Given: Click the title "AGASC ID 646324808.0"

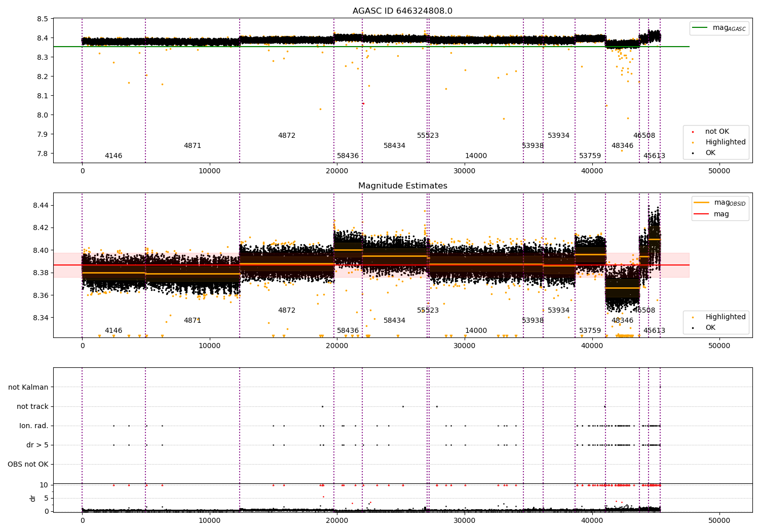Looking at the screenshot, I should click(x=402, y=11).
